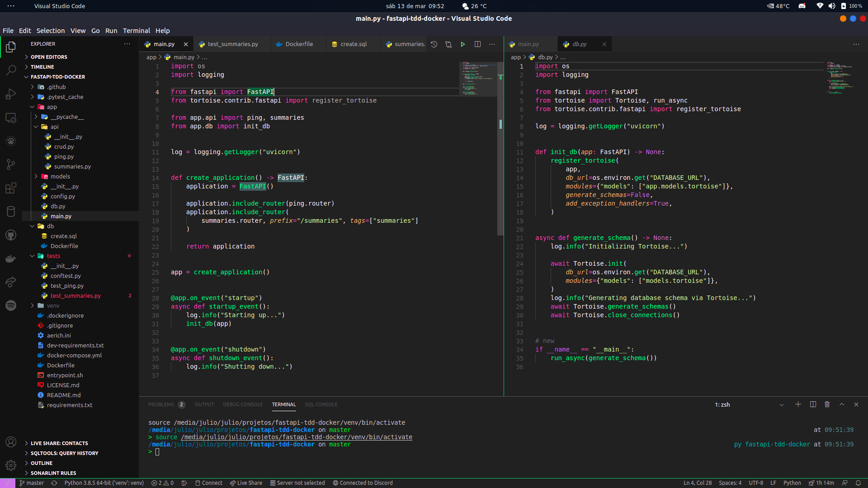Screen dimensions: 868x488
Task: Switch to create.sql editor tab
Action: point(354,44)
